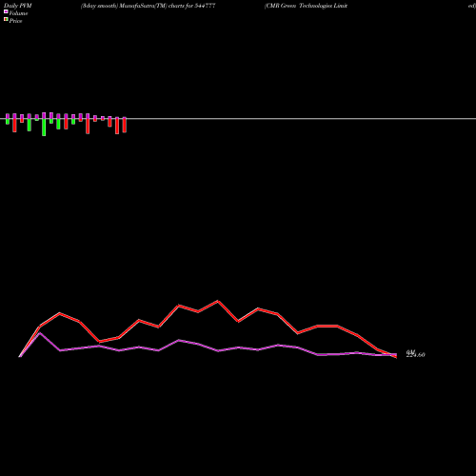The width and height of the screenshot is (476, 476).
Task: Click the 'Price' legend label
Action: click(15, 21)
